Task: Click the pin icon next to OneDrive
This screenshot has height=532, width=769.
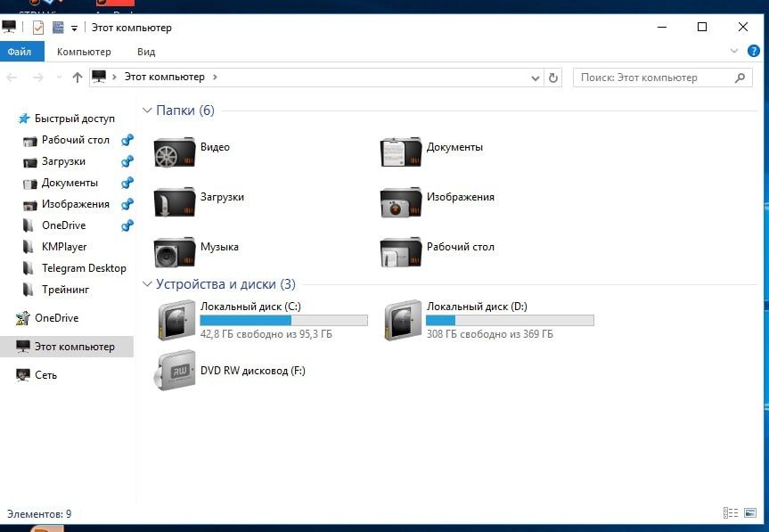Action: pos(127,225)
